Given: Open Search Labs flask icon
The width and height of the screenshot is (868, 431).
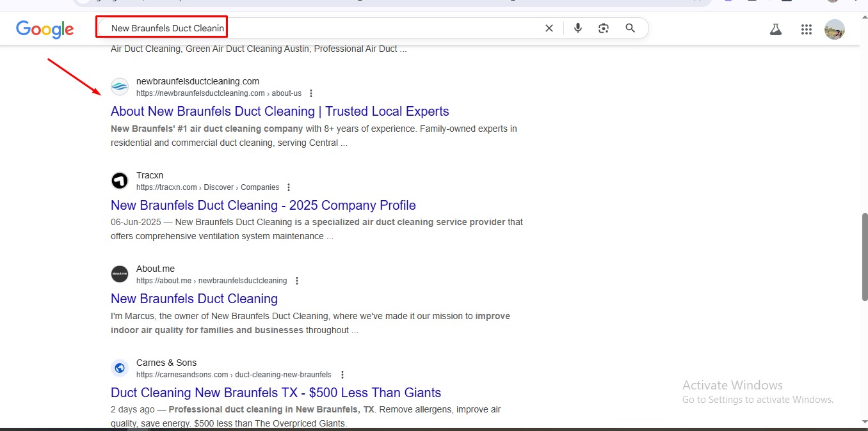Looking at the screenshot, I should [776, 29].
